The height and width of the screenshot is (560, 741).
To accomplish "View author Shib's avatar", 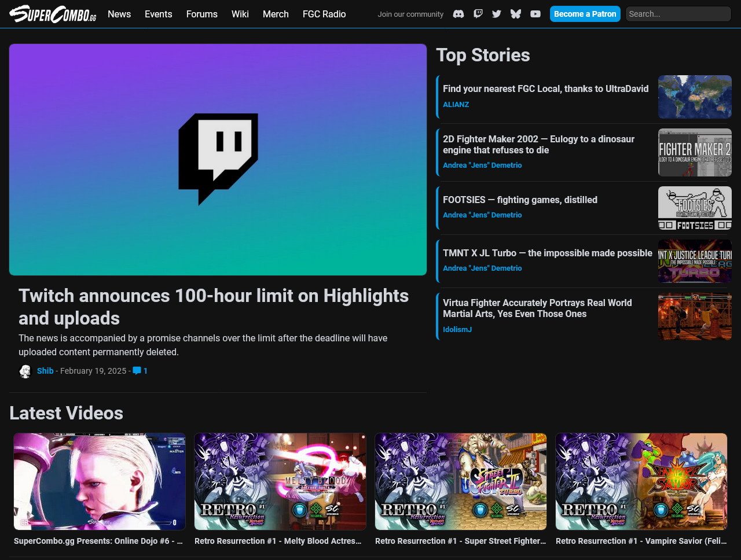I will point(25,371).
